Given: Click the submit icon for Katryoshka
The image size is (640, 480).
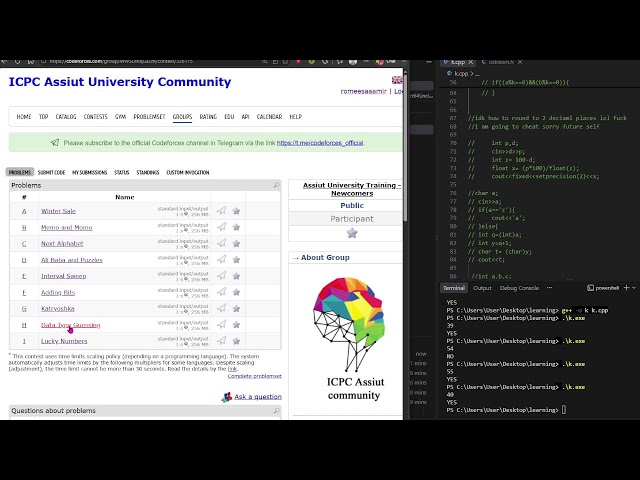Looking at the screenshot, I should pyautogui.click(x=221, y=308).
